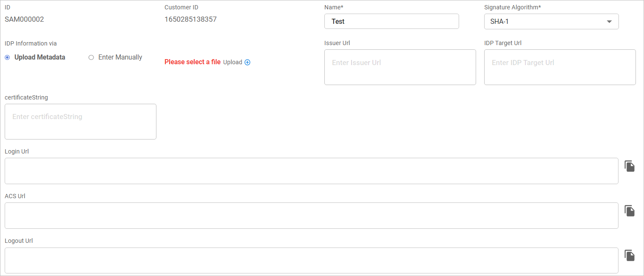The height and width of the screenshot is (276, 644).
Task: Click into the Issuer Url text area
Action: pos(400,67)
